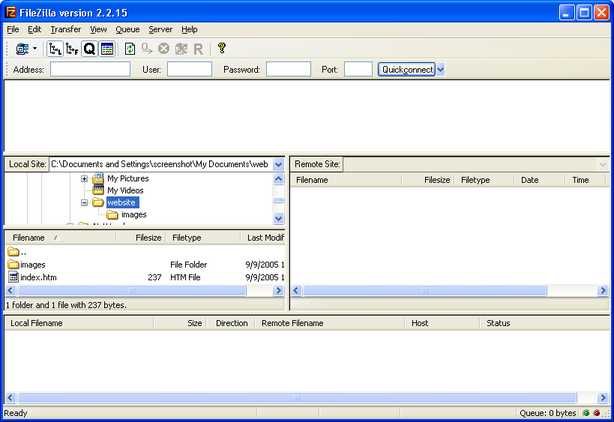The image size is (614, 422).
Task: Click the Process Queue toolbar icon
Action: pyautogui.click(x=147, y=49)
